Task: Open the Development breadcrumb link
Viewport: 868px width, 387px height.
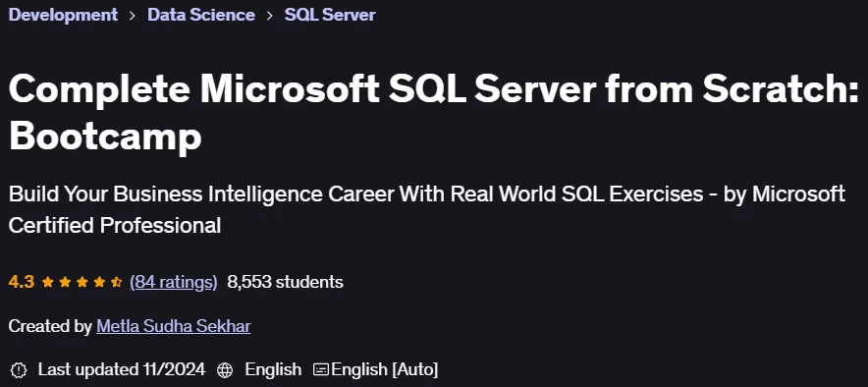Action: (x=63, y=15)
